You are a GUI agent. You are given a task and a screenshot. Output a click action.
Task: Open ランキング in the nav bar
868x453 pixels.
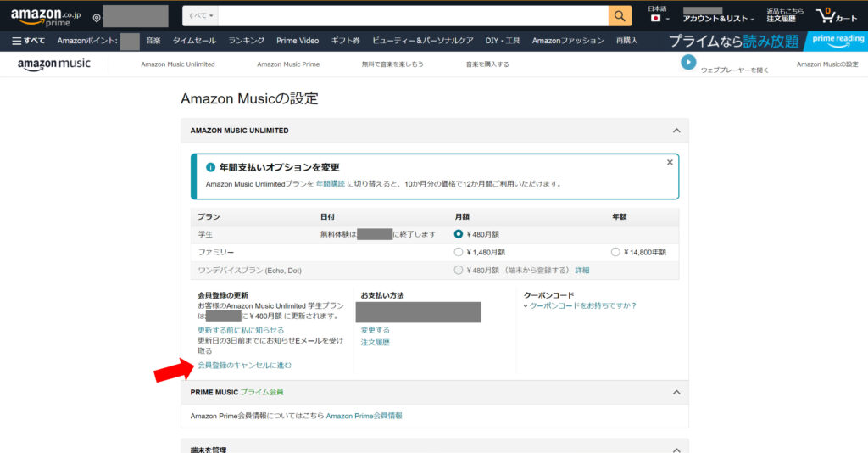point(247,41)
